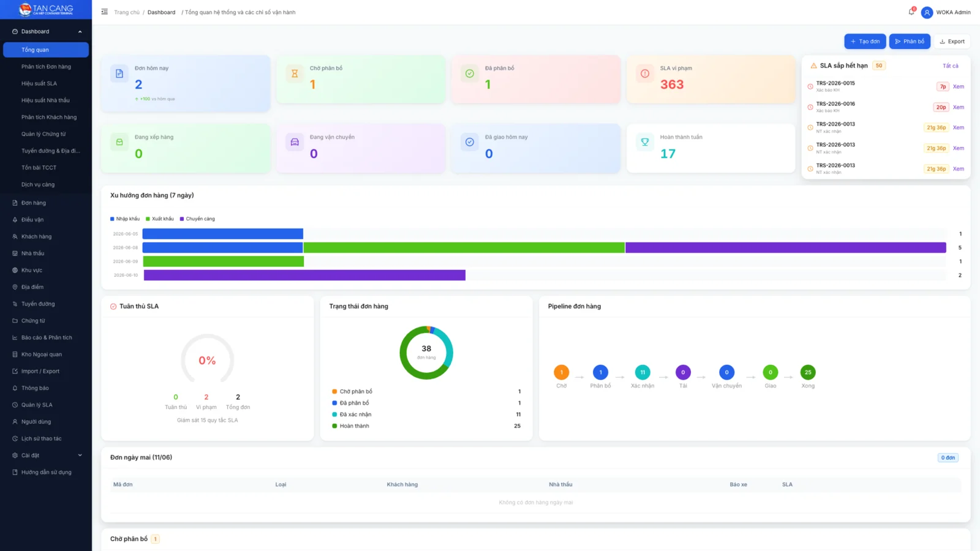Viewport: 980px width, 551px height.
Task: Click the Tải pipeline circle
Action: [683, 372]
